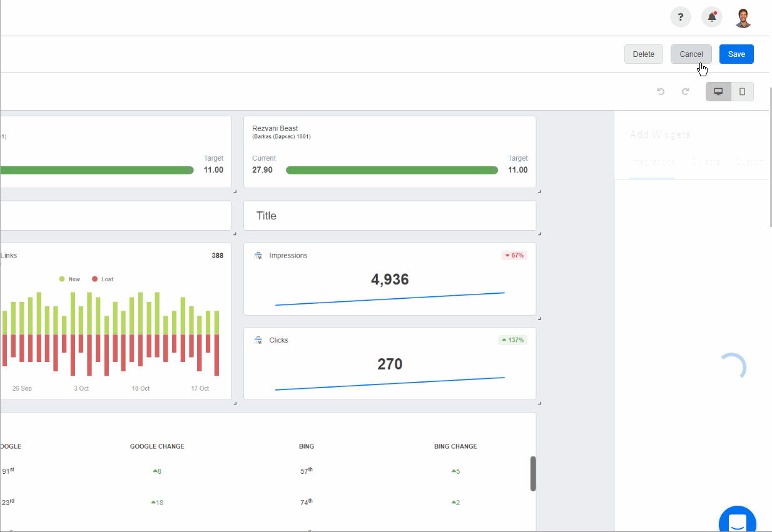Click the red 67% change badge
772x532 pixels.
514,256
